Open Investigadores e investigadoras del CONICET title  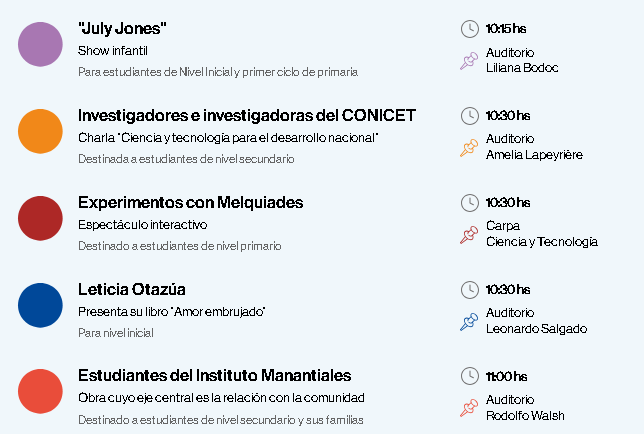(247, 116)
